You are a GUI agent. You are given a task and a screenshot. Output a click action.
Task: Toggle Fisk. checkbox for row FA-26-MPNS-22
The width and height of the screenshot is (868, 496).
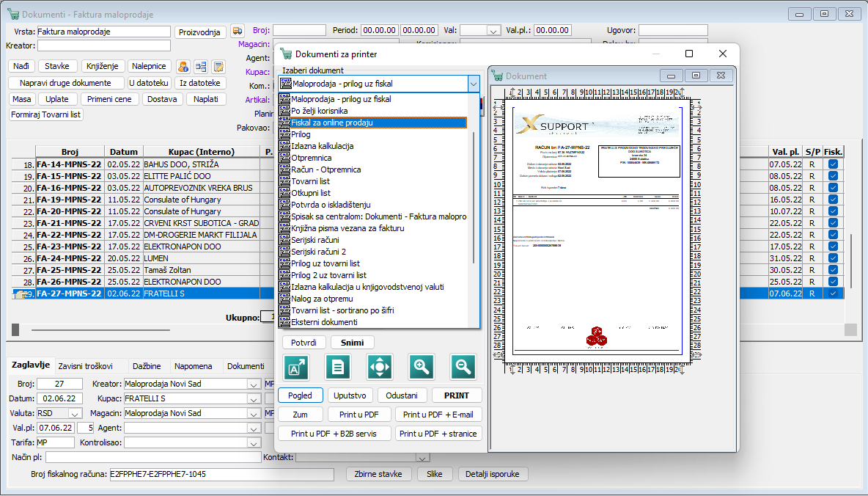tap(833, 282)
